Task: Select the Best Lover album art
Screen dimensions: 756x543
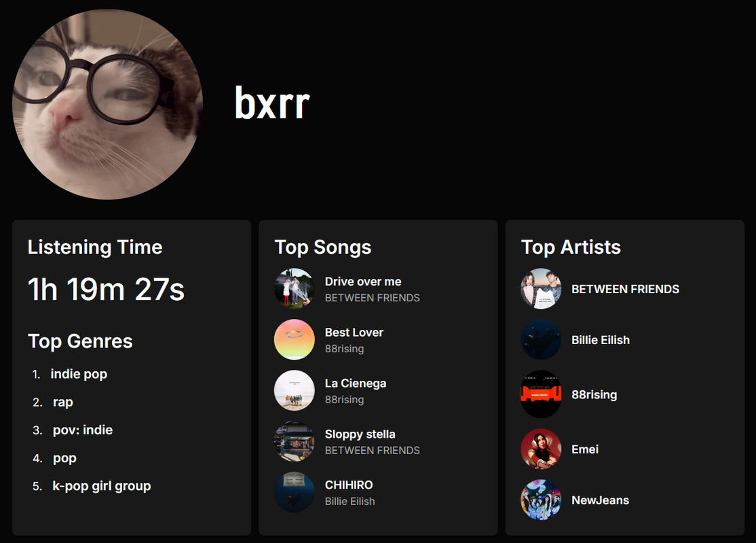Action: 294,339
